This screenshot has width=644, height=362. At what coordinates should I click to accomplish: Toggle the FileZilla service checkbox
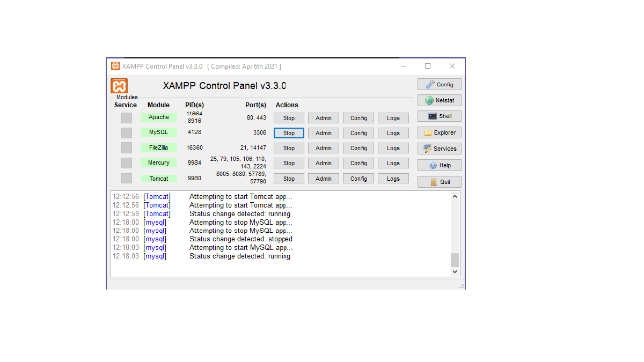127,148
